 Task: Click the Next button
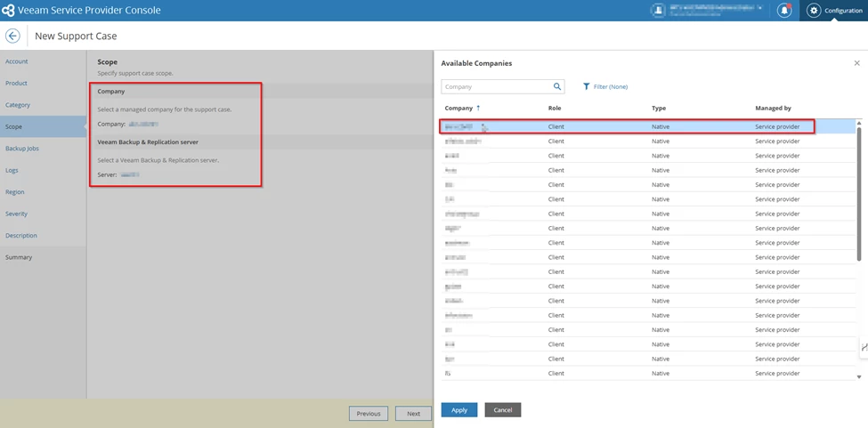[x=413, y=414]
